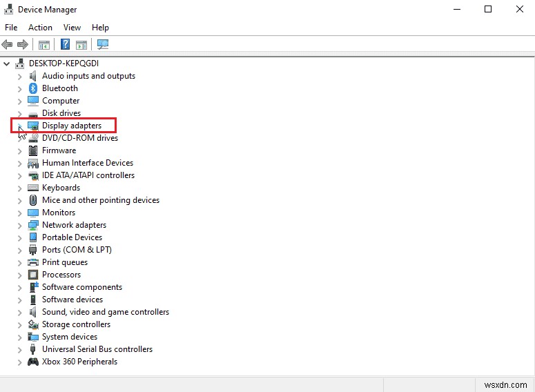Click the Firmware chip icon

pos(33,150)
